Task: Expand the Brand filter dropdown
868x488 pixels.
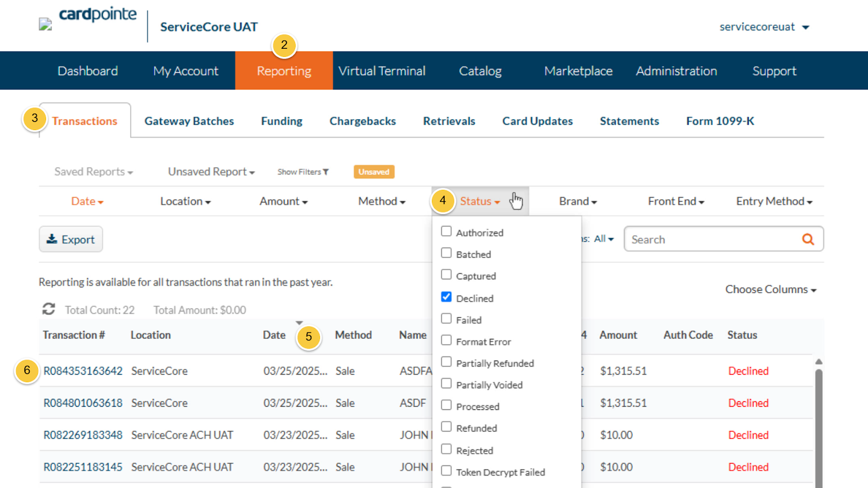Action: (578, 201)
